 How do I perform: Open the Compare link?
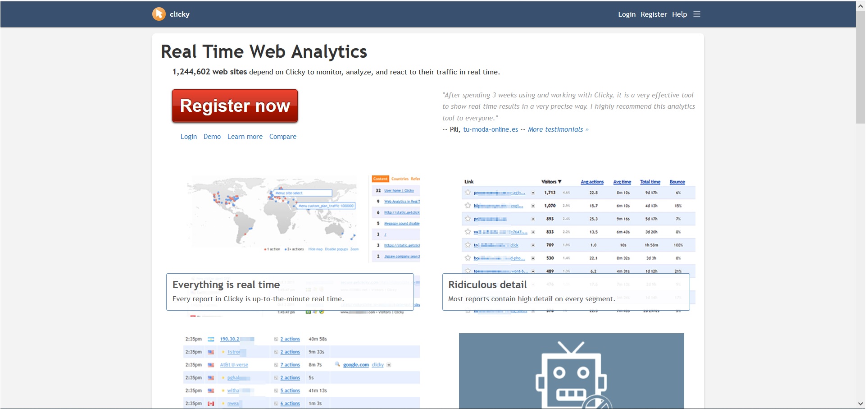pos(282,137)
